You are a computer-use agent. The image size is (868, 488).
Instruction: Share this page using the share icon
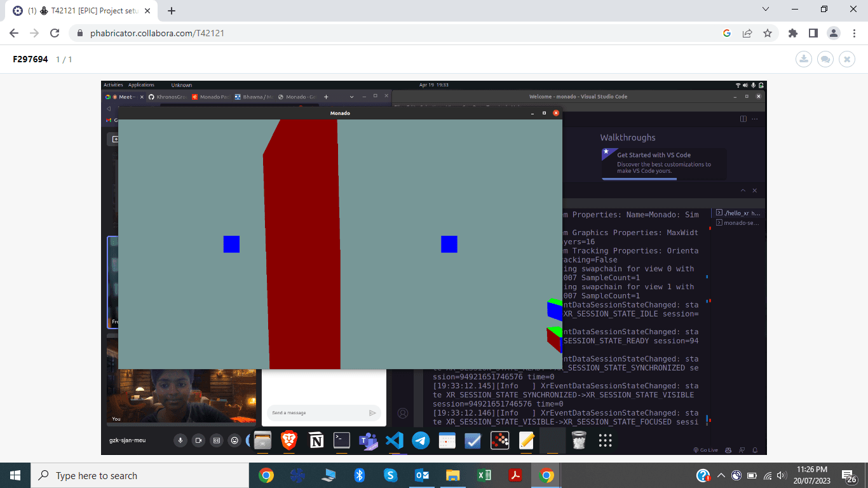pos(747,33)
